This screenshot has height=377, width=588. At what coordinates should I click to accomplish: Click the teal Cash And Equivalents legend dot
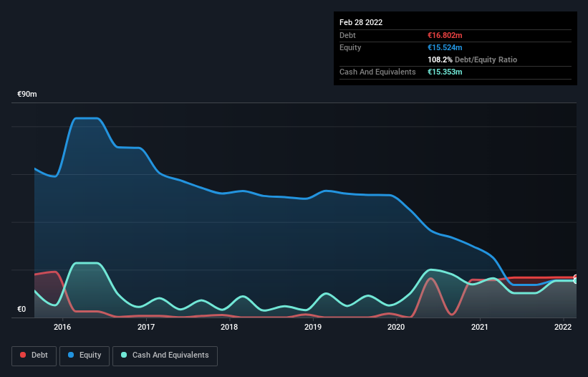(124, 355)
